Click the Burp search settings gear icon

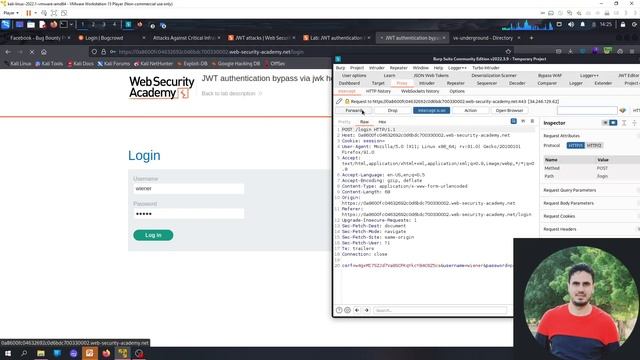coord(347,310)
